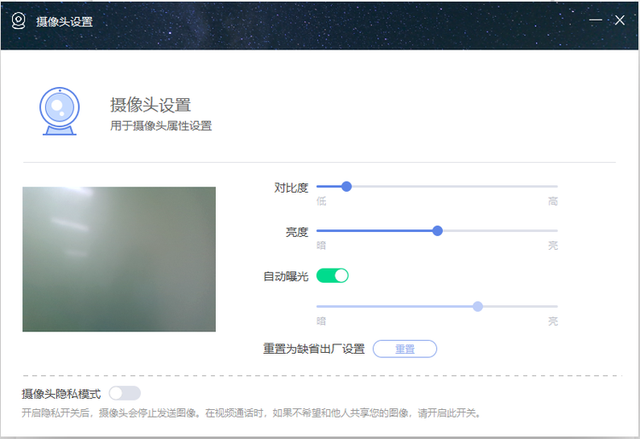Click the 亮 label under brightness slider
Screen dimensions: 640x439
click(x=553, y=246)
